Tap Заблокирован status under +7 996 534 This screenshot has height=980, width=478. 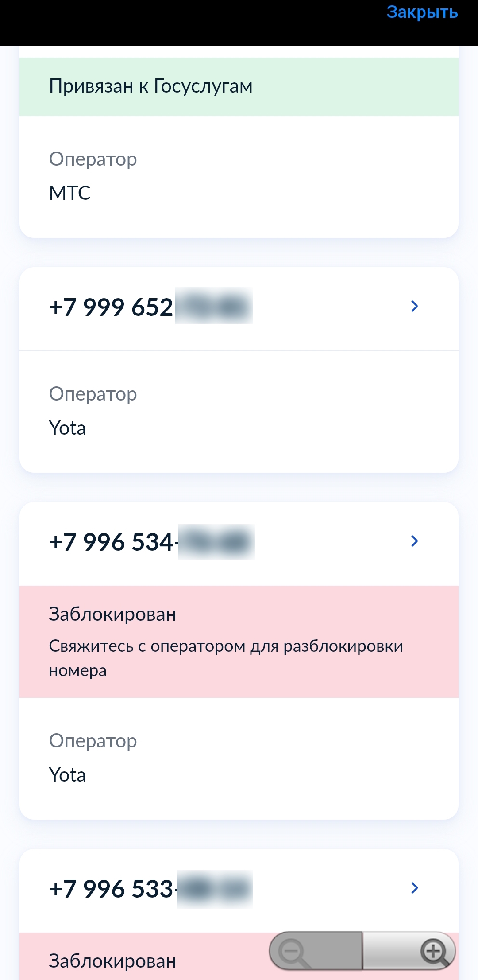click(112, 614)
